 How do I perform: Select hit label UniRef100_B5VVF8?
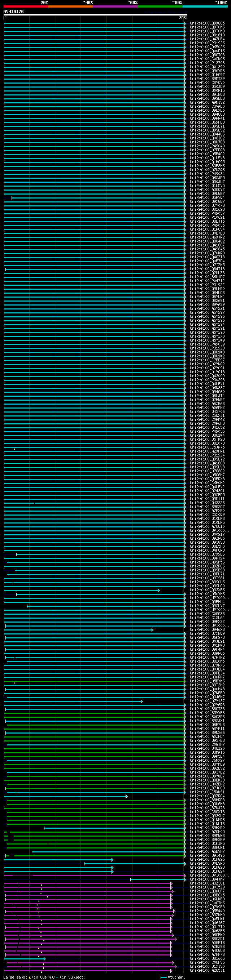click(208, 713)
